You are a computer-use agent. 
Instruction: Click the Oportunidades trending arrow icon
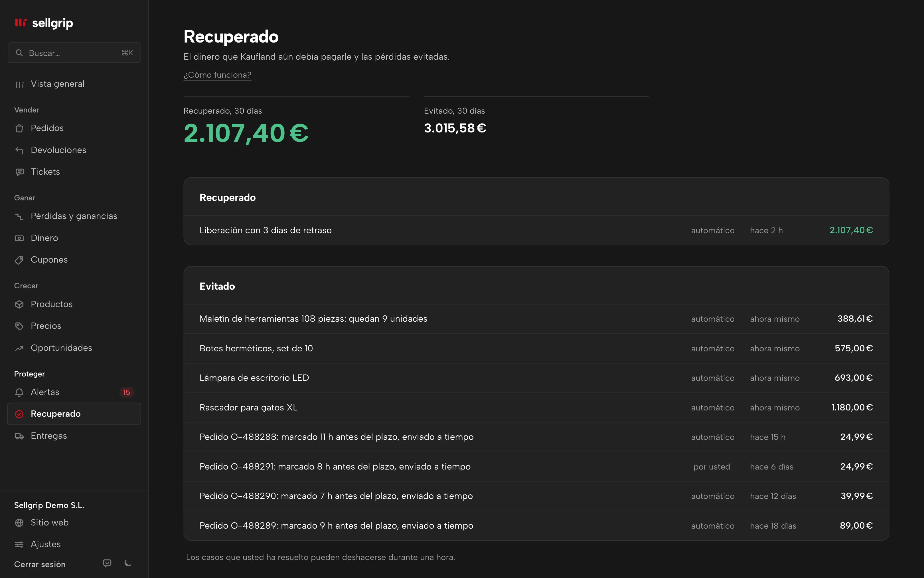(19, 348)
